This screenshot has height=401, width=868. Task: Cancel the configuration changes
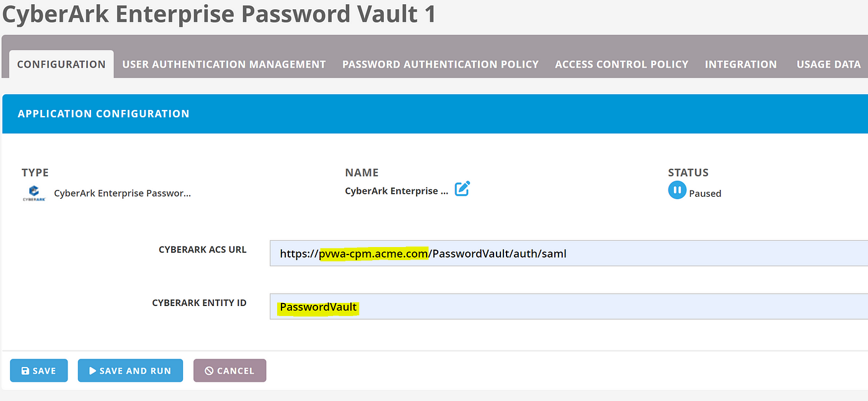point(229,371)
